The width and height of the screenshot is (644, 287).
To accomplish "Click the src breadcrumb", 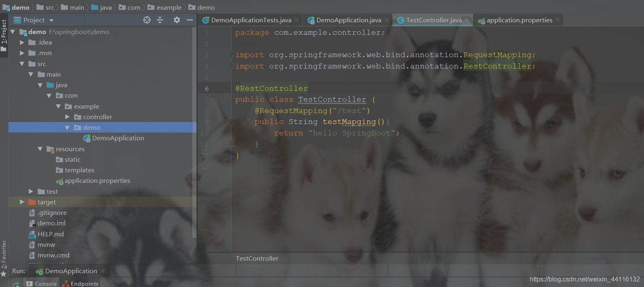I will click(x=45, y=7).
